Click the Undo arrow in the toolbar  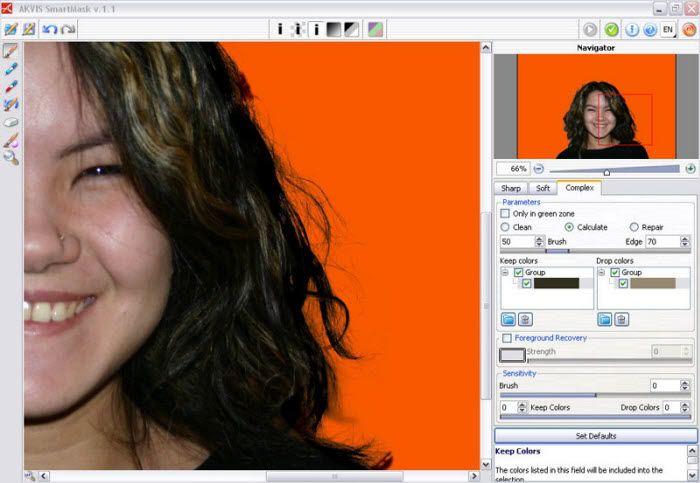(x=50, y=29)
